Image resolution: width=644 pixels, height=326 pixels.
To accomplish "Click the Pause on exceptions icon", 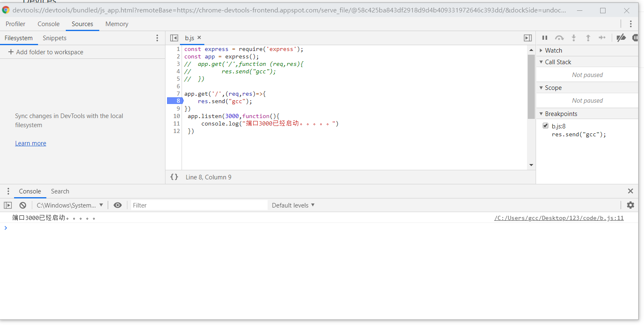I will tap(635, 38).
